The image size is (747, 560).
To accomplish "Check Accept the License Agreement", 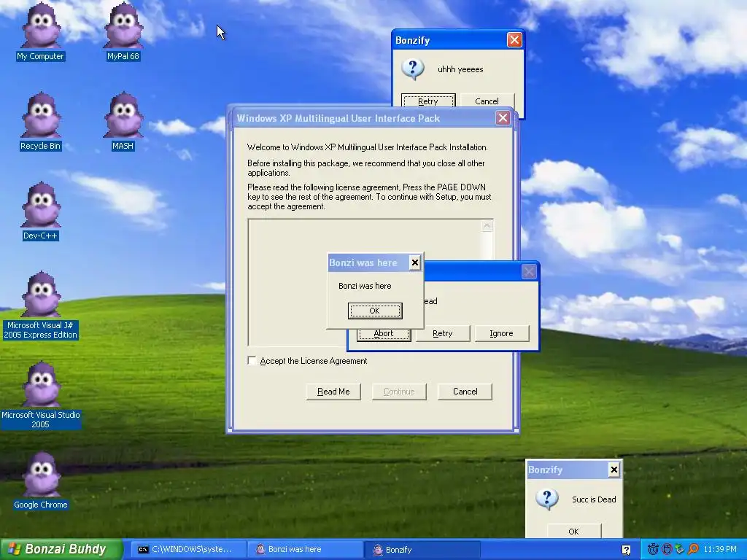I will (252, 360).
